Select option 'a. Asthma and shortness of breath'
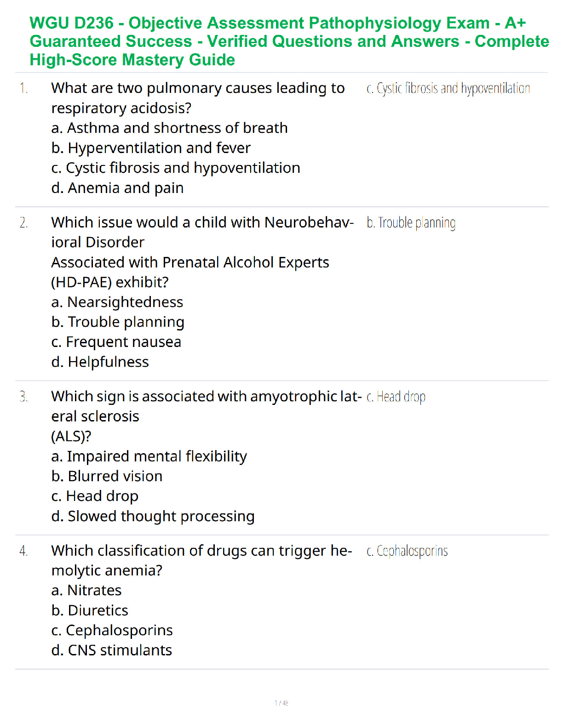Image resolution: width=563 pixels, height=728 pixels. [169, 128]
